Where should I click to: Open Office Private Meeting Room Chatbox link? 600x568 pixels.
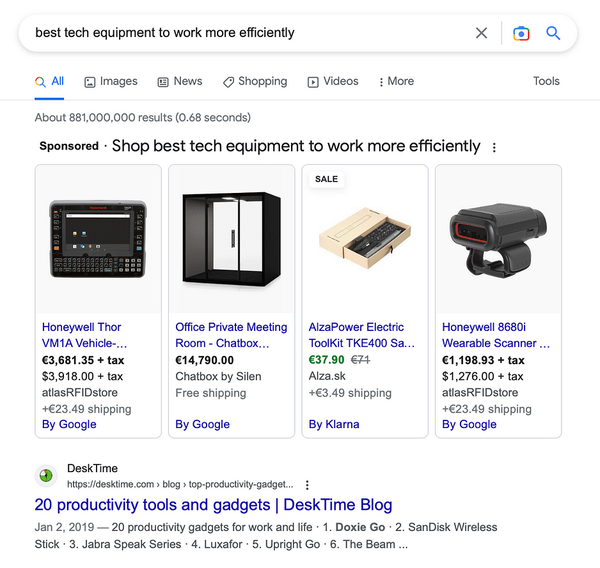click(x=231, y=335)
